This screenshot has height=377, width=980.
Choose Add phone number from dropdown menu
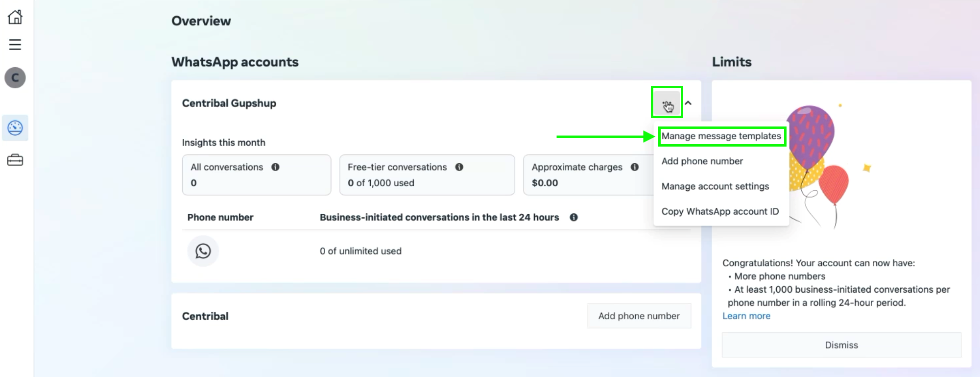click(702, 161)
